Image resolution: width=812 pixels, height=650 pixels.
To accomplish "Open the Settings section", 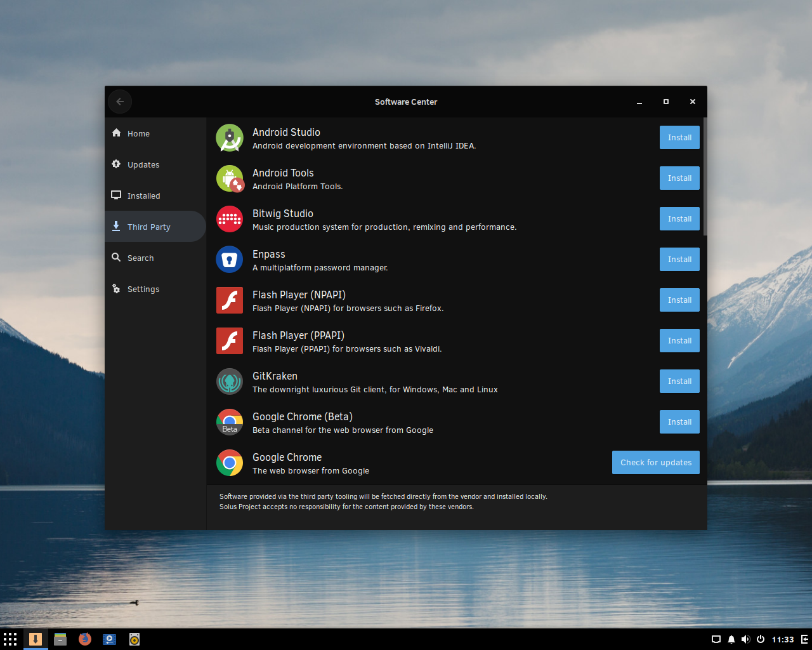I will point(155,289).
